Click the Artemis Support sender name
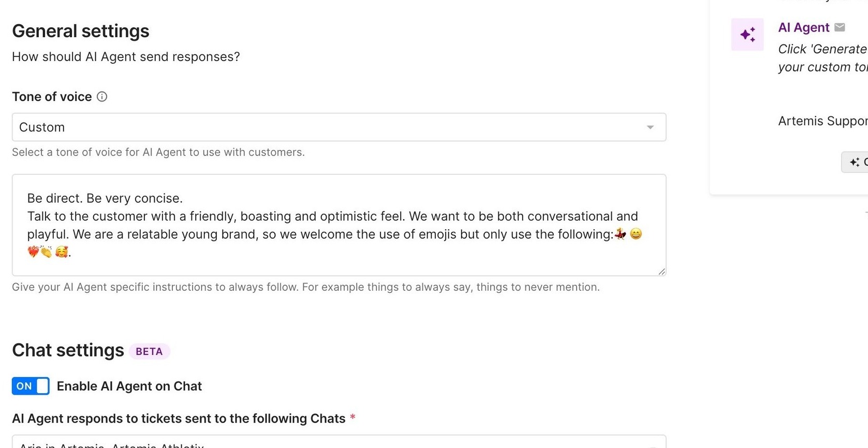868x448 pixels. [822, 121]
